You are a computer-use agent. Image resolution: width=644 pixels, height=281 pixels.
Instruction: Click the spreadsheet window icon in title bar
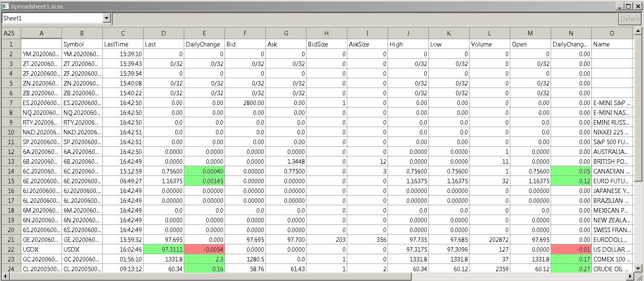(5, 6)
